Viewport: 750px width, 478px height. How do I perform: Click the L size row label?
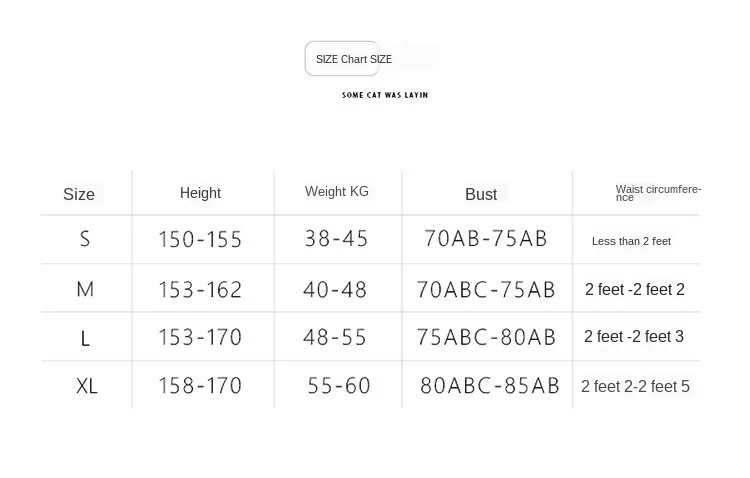[x=85, y=338]
